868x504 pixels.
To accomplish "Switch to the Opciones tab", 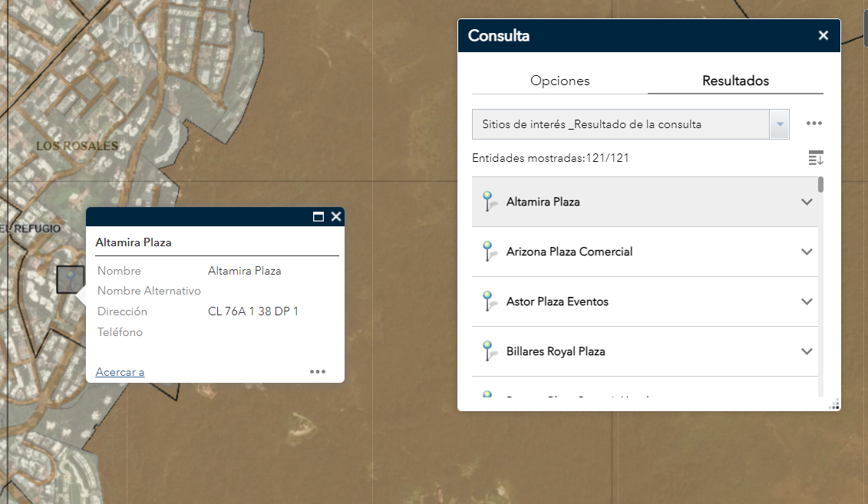I will 560,81.
